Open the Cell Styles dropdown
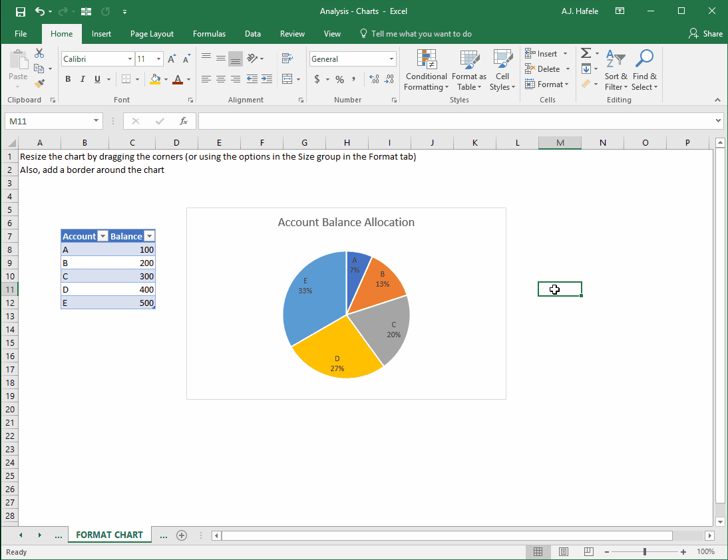Image resolution: width=728 pixels, height=560 pixels. pyautogui.click(x=502, y=70)
